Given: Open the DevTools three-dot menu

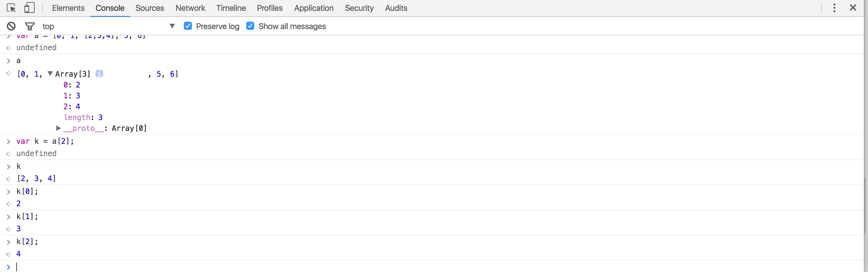Looking at the screenshot, I should pos(834,8).
